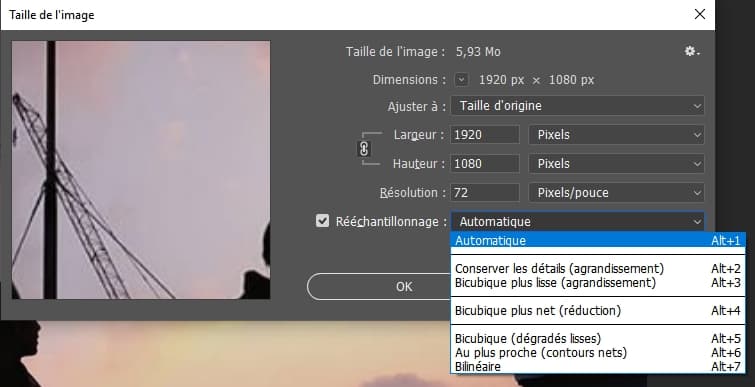
Task: Open the gear settings menu
Action: tap(692, 52)
